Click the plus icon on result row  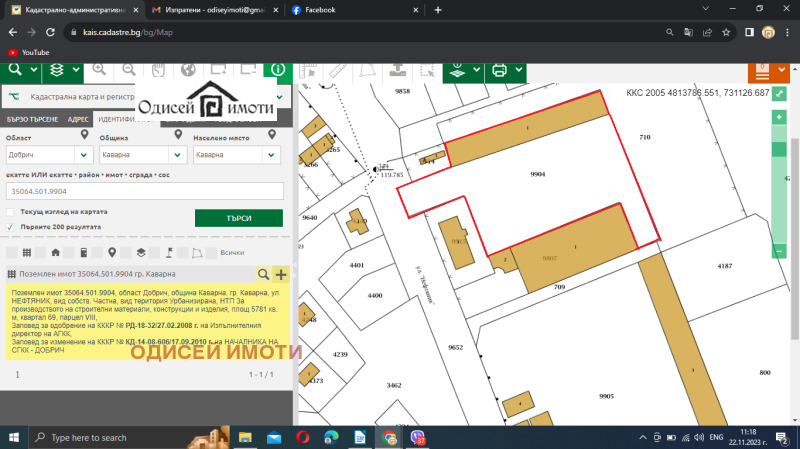[281, 274]
